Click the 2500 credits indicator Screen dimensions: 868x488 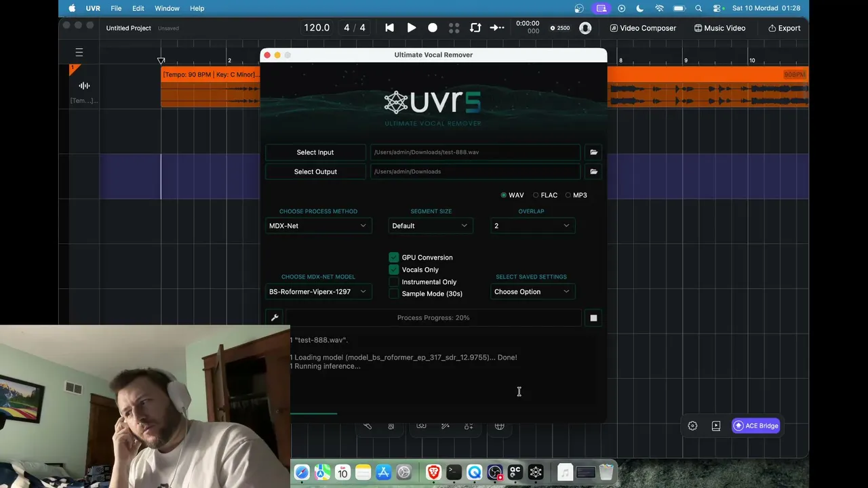[559, 28]
